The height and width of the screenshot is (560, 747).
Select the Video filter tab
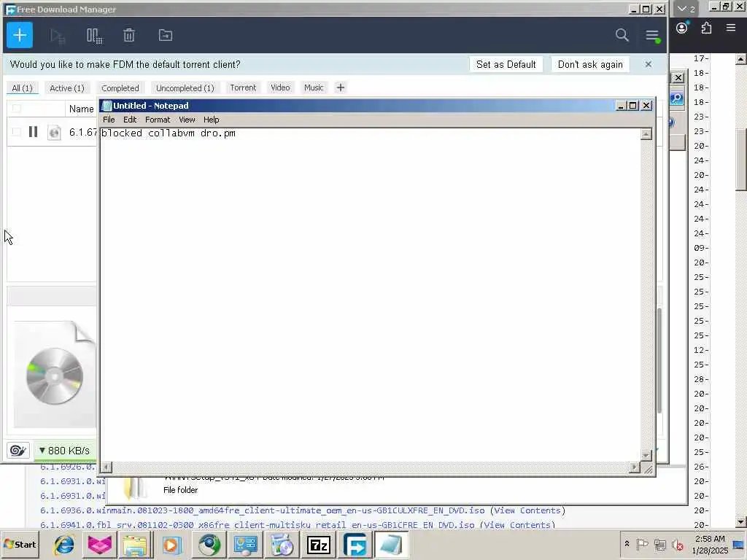pyautogui.click(x=280, y=87)
